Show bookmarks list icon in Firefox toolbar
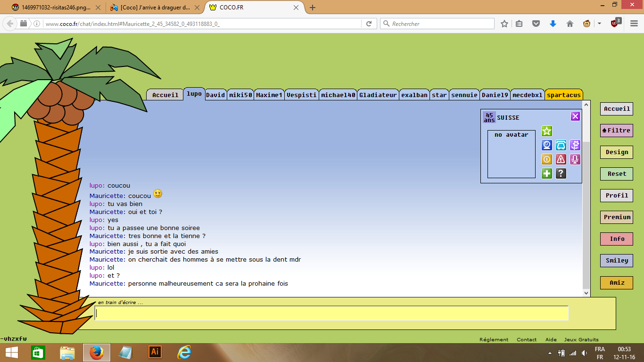 click(519, 24)
